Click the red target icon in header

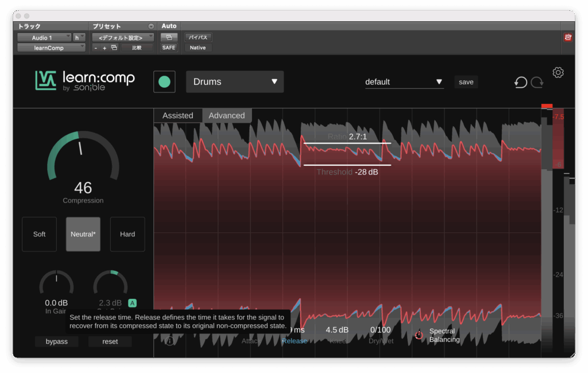tap(568, 37)
